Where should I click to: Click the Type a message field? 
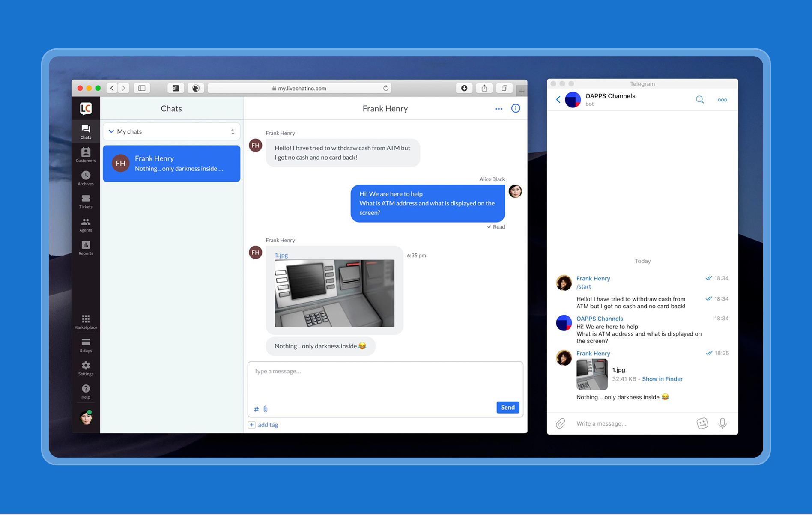(385, 380)
